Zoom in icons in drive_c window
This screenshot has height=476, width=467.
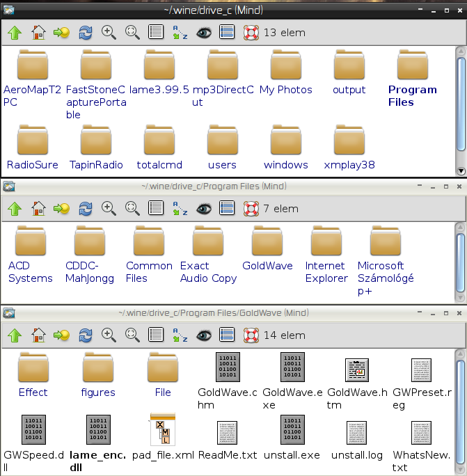click(x=109, y=33)
